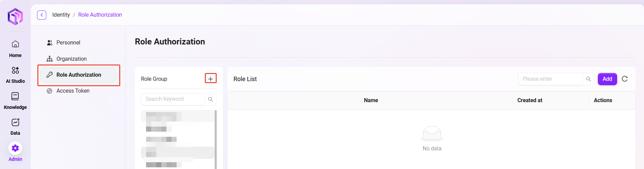Screen dimensions: 644x169
Task: Open AI Studio section
Action: tap(15, 74)
